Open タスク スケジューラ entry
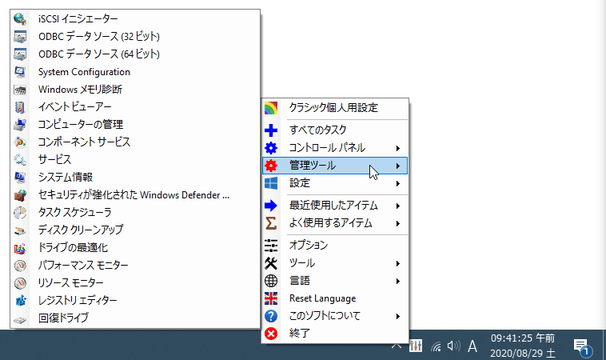This screenshot has height=360, width=606. click(x=135, y=213)
